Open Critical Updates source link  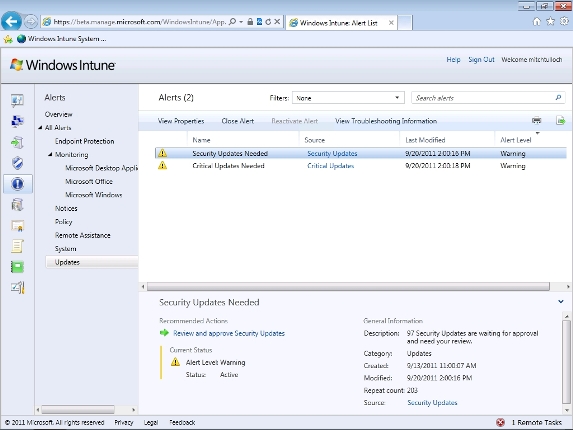[331, 166]
